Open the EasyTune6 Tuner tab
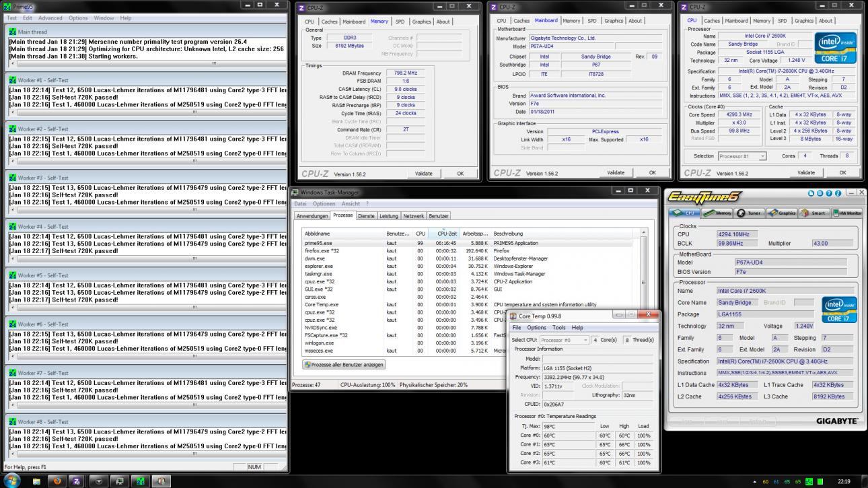 point(748,213)
